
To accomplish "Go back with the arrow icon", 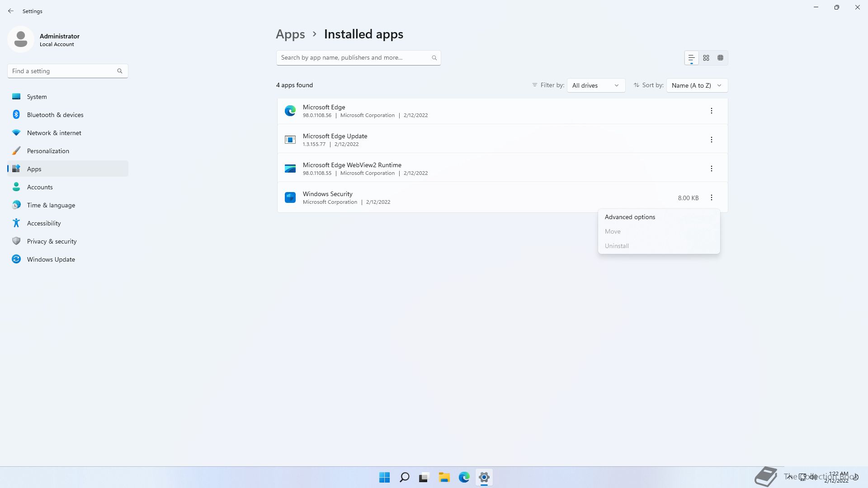I will [x=11, y=11].
